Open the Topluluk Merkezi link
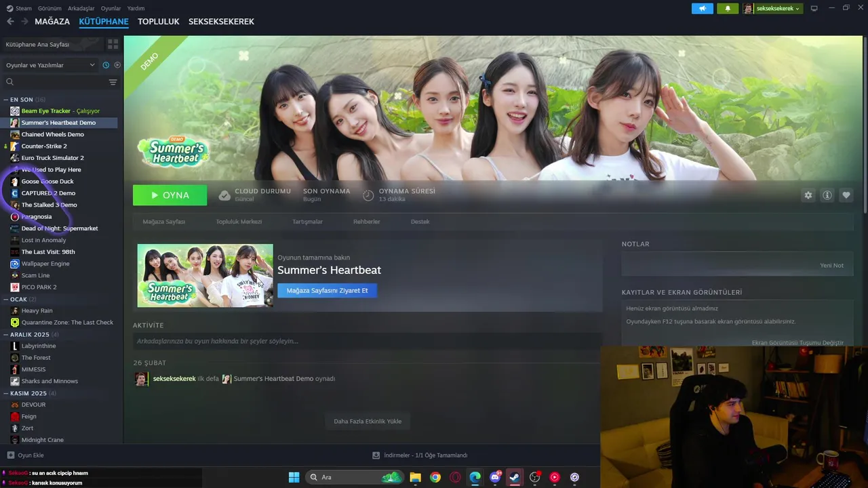The width and height of the screenshot is (868, 488). click(239, 222)
